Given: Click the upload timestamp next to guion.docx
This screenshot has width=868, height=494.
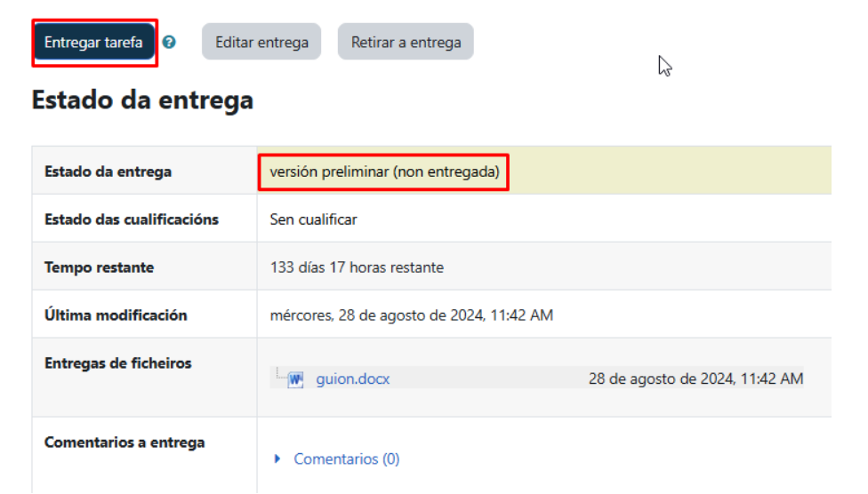Looking at the screenshot, I should point(695,379).
